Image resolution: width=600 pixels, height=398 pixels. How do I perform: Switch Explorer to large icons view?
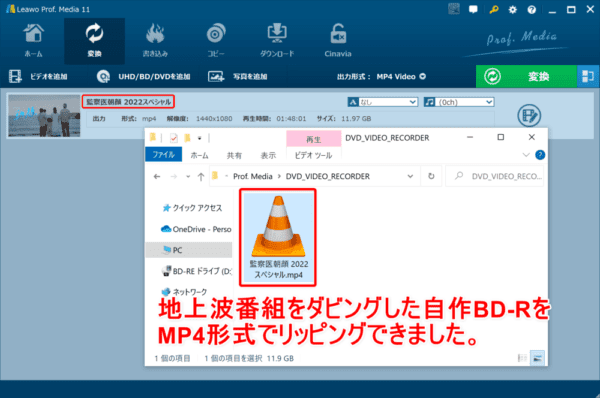click(538, 358)
